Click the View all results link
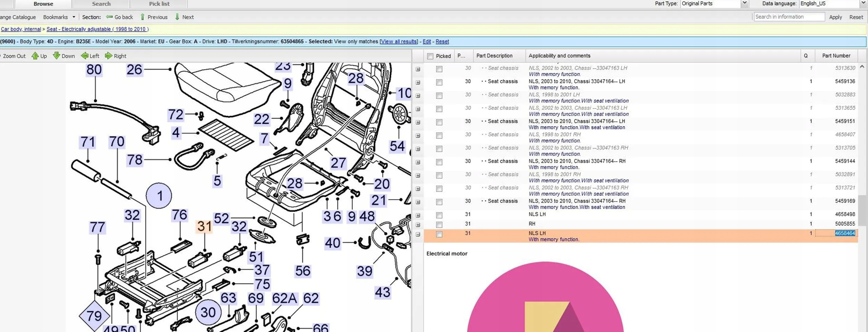The width and height of the screenshot is (868, 332). 399,42
